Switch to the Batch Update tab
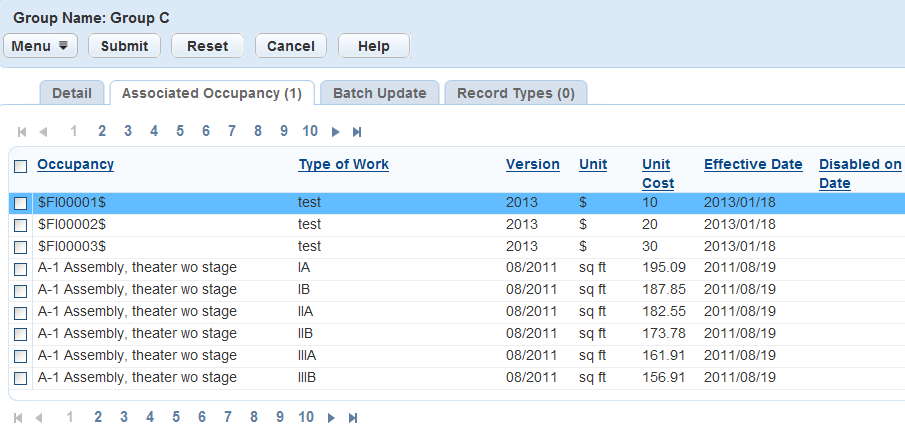Screen dimensions: 905x427 [x=379, y=93]
